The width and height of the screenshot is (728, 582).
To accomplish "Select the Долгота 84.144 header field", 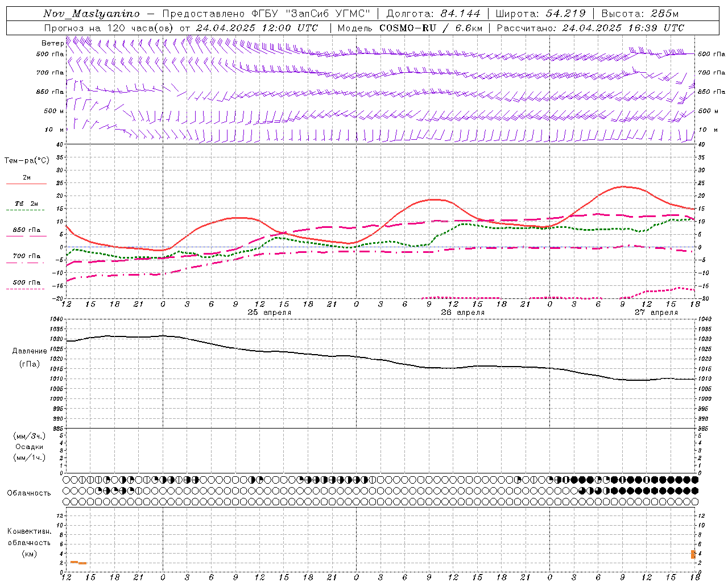I will (433, 14).
